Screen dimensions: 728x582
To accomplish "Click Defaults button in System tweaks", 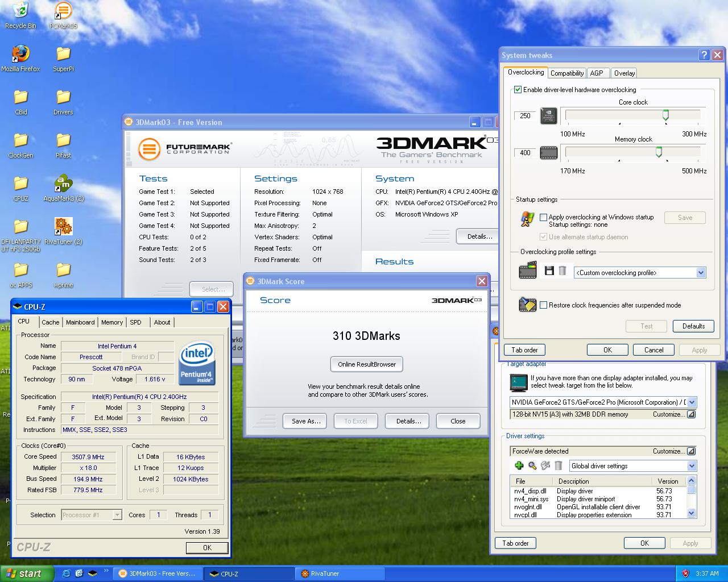I will click(693, 326).
